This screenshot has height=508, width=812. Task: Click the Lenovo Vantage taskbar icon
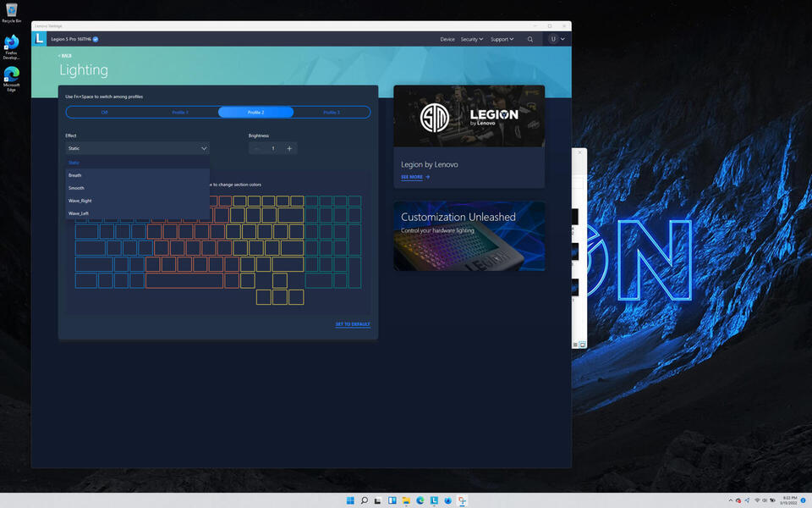(434, 500)
